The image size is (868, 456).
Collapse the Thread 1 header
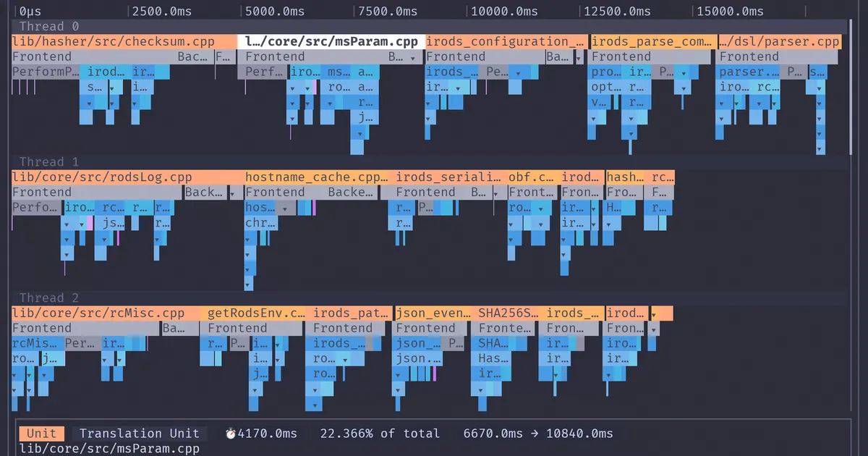(x=429, y=162)
